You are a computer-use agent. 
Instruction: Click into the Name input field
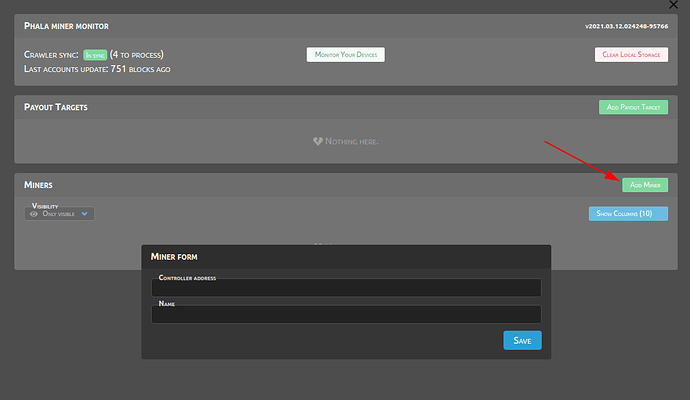346,315
